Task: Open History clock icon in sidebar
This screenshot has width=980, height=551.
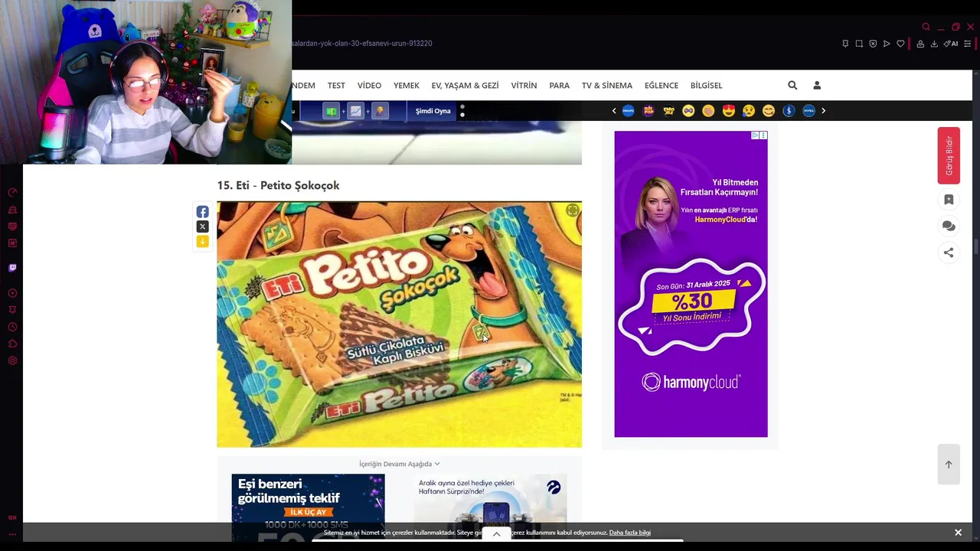Action: (x=12, y=327)
